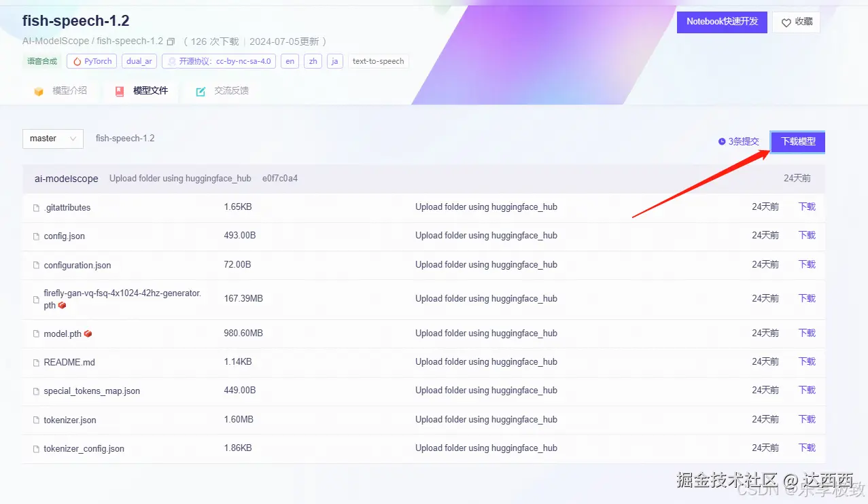Screen dimensions: 868x504
Task: Click Notebook快速开发 button
Action: coord(722,22)
